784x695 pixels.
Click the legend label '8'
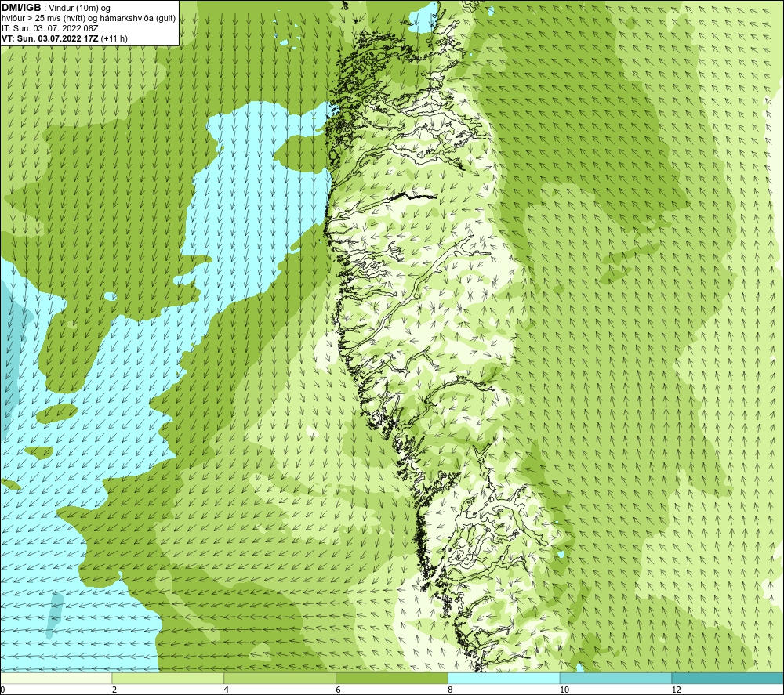tap(451, 690)
